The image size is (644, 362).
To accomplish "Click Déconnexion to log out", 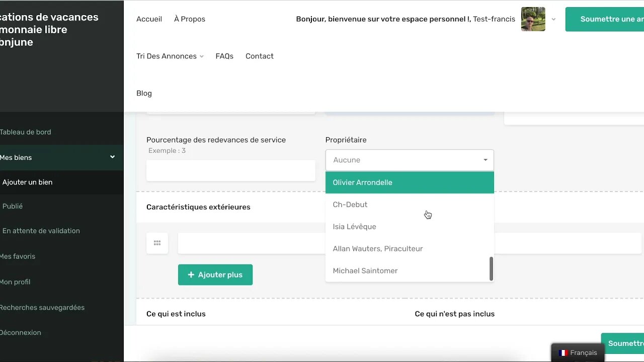I will tap(21, 333).
